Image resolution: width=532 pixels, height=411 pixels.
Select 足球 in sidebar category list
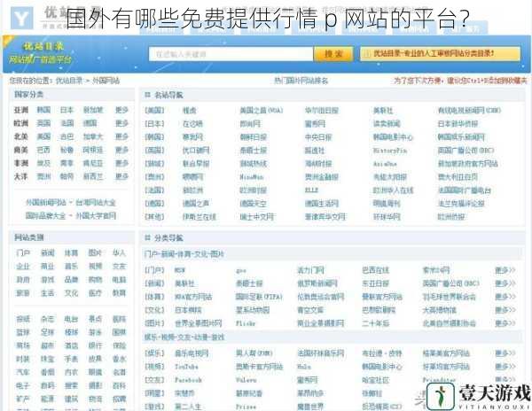coord(47,332)
